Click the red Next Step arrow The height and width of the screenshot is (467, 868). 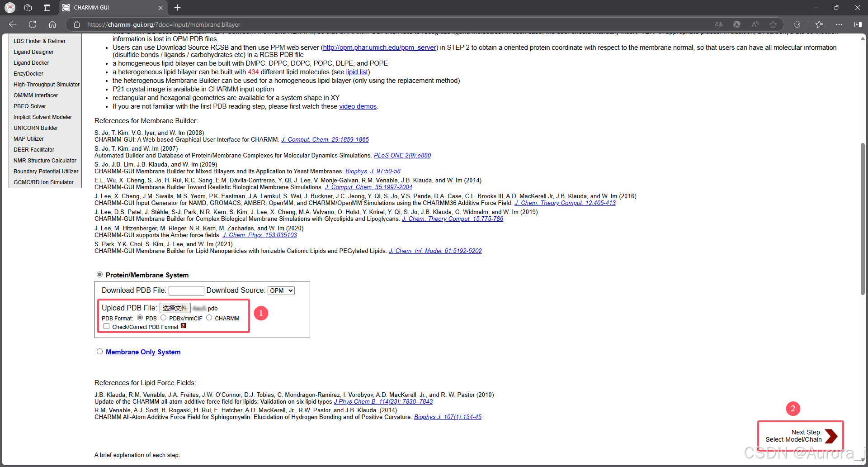(x=831, y=436)
